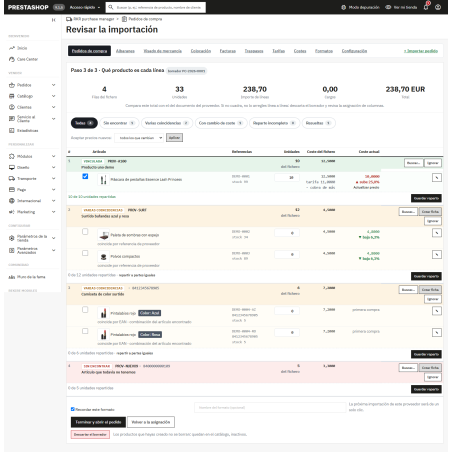Open the Aceptar precios nuevos select box
Image resolution: width=452 pixels, height=452 pixels.
(x=139, y=138)
